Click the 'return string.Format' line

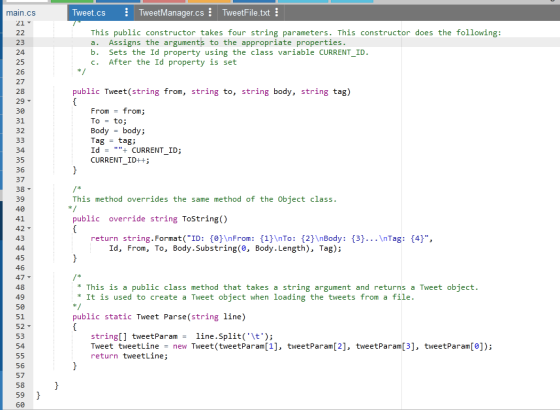point(261,238)
